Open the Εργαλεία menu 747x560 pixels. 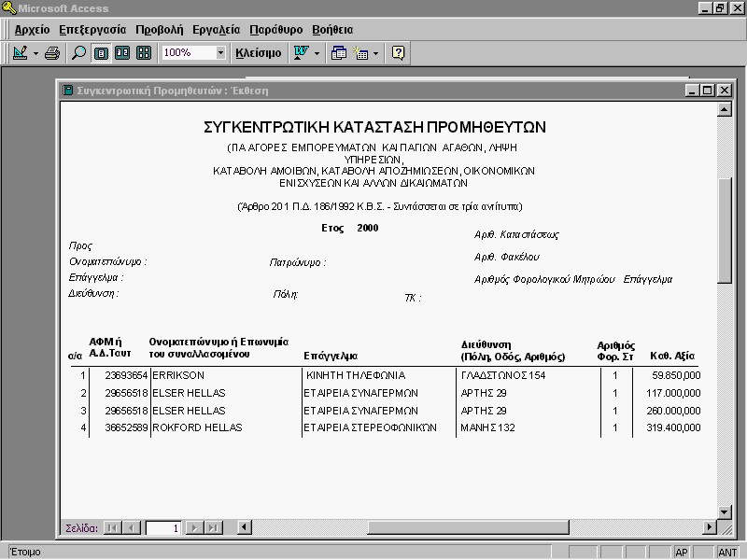tap(217, 30)
